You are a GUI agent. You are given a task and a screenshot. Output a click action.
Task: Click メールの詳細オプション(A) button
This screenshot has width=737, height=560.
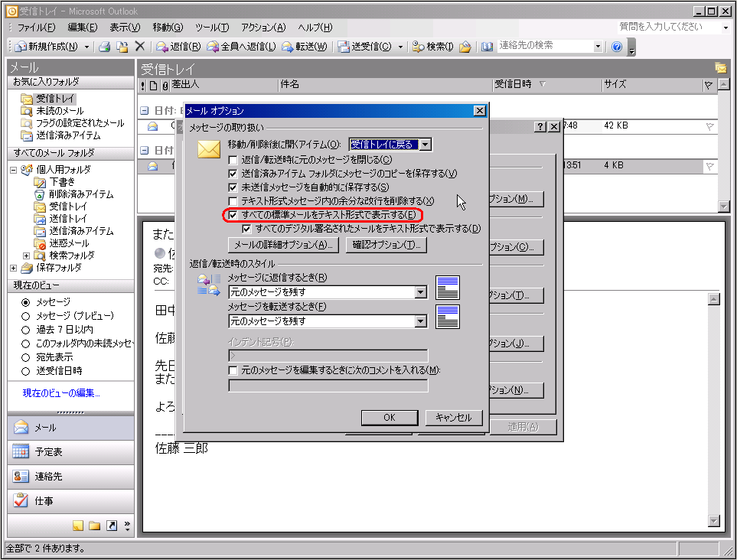coord(283,245)
